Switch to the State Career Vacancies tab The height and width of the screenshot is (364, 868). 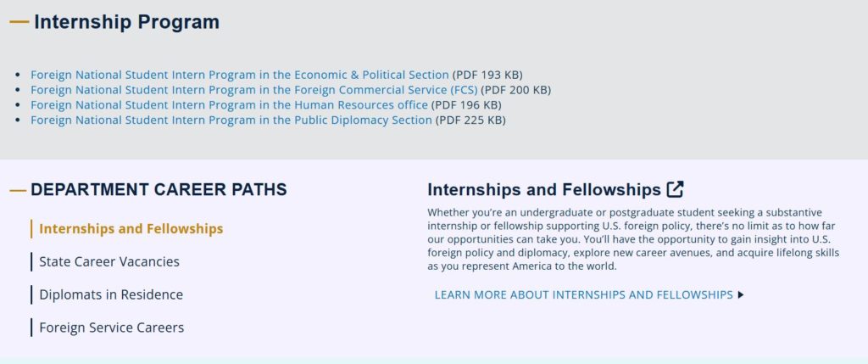[109, 261]
